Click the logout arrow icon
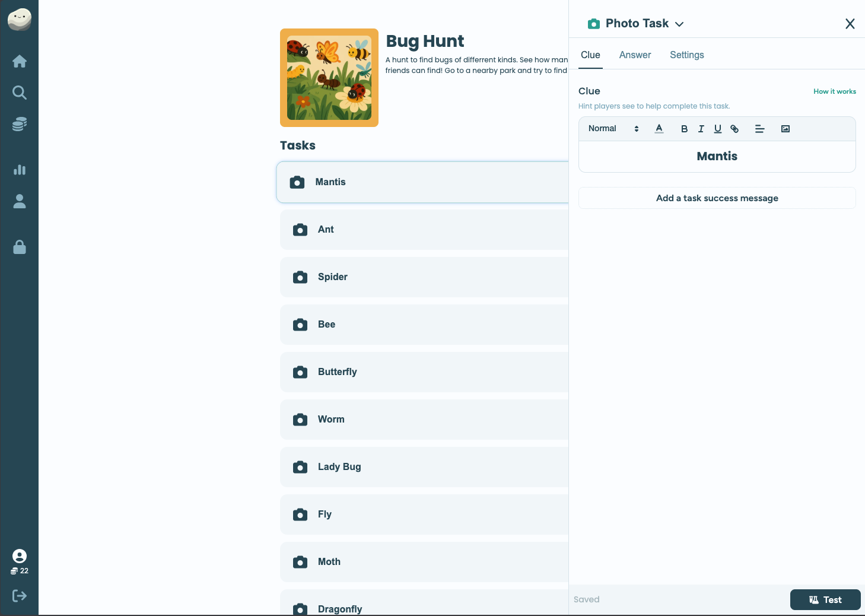The image size is (865, 616). (x=20, y=596)
